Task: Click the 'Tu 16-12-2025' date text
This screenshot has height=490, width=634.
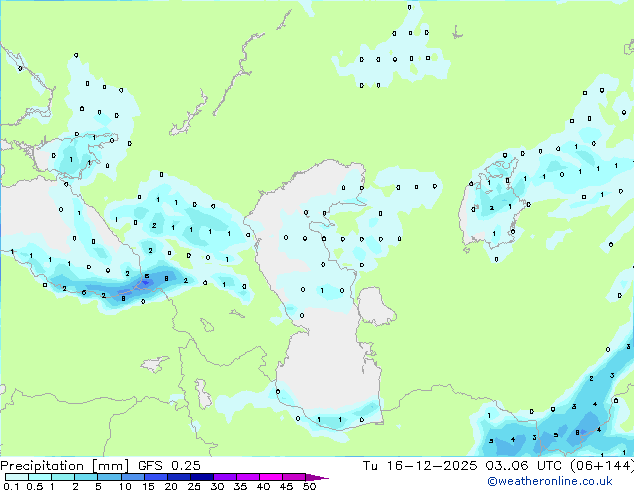Action: click(x=420, y=466)
